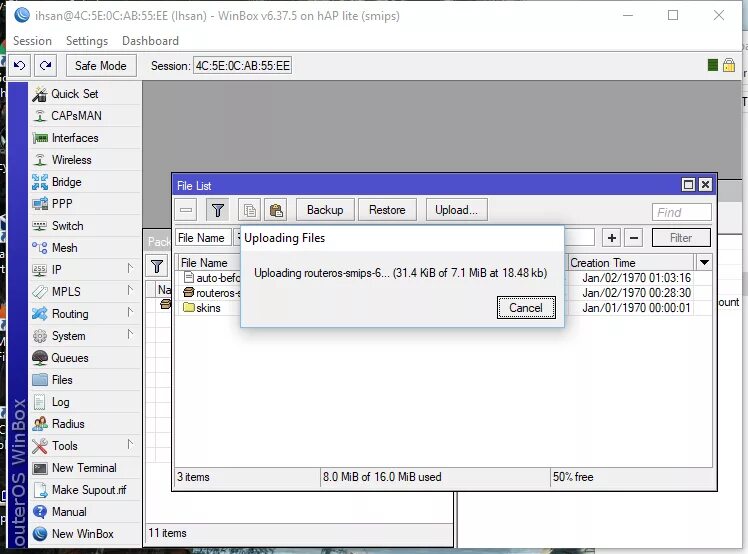Image resolution: width=748 pixels, height=554 pixels.
Task: Open Dashboard menu
Action: click(x=150, y=41)
